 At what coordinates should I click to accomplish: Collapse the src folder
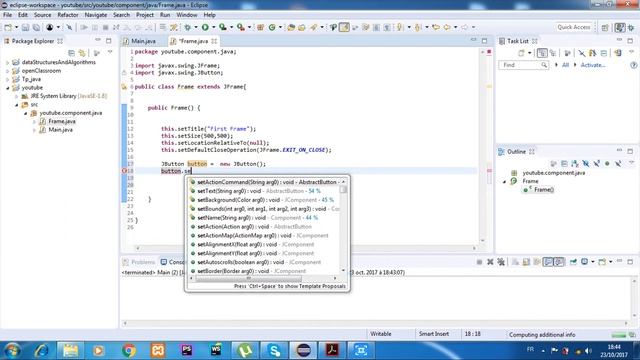(x=17, y=105)
